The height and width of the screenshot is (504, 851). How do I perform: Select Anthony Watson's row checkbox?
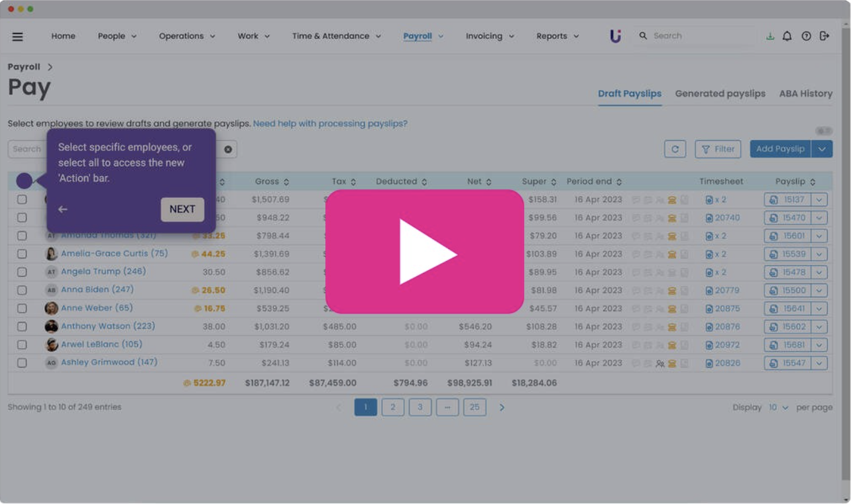click(x=22, y=327)
